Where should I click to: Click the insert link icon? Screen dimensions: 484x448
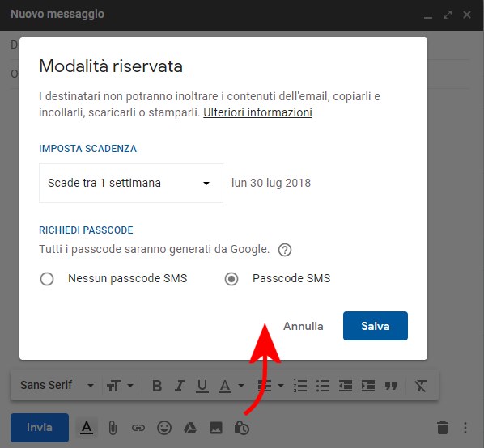pyautogui.click(x=138, y=428)
